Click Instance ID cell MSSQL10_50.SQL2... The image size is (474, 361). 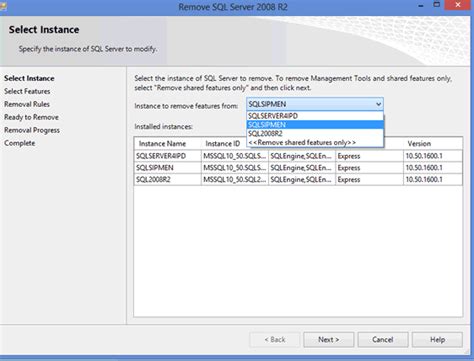coord(235,180)
